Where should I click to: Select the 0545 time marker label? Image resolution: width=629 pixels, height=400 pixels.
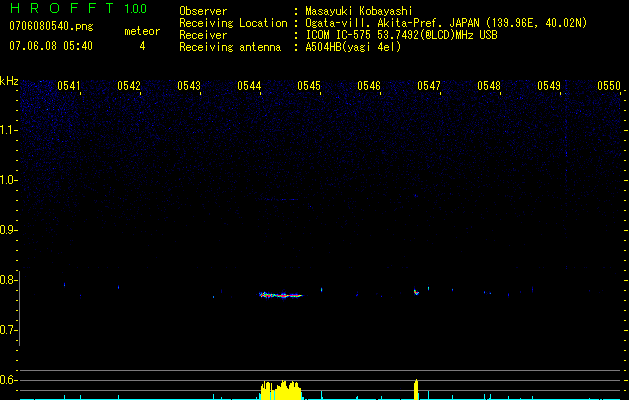(x=309, y=86)
